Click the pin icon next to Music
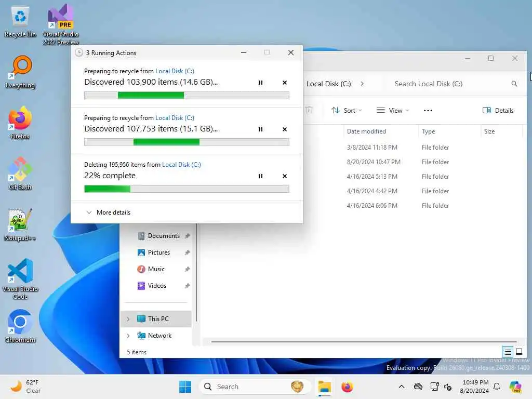 tap(187, 269)
